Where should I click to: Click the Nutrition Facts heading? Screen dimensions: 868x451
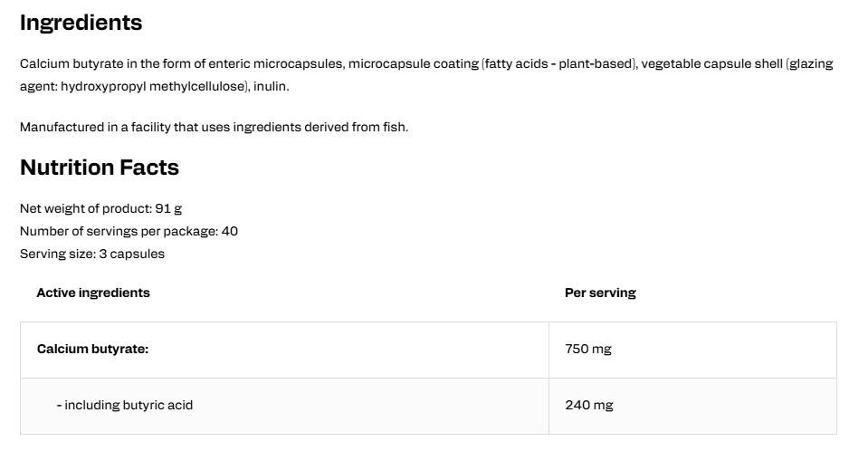[100, 168]
